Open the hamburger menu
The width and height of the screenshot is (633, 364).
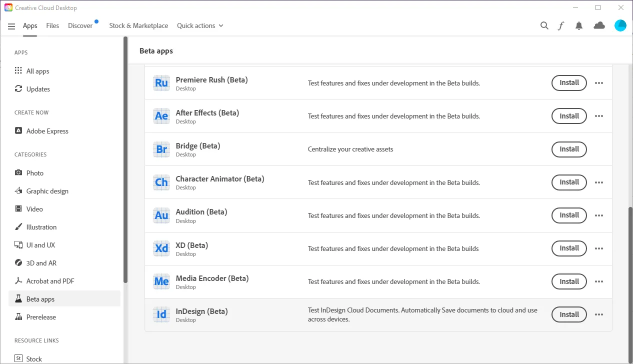point(11,26)
